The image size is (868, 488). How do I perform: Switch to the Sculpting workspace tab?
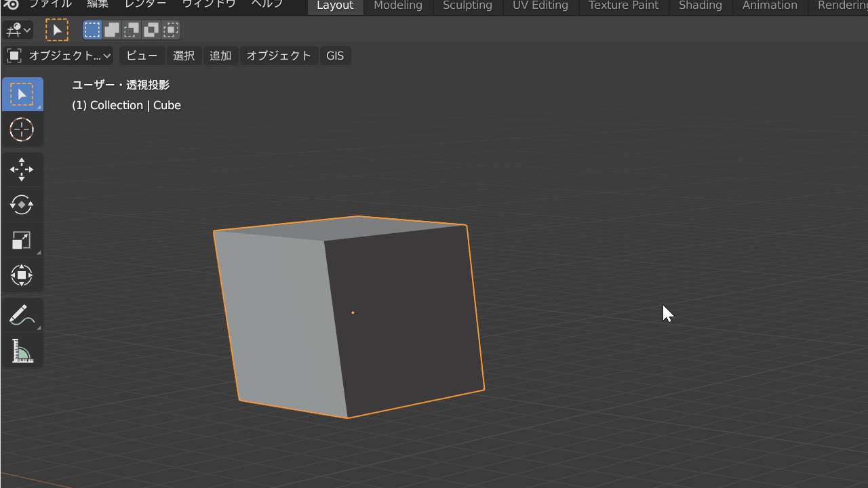[467, 6]
